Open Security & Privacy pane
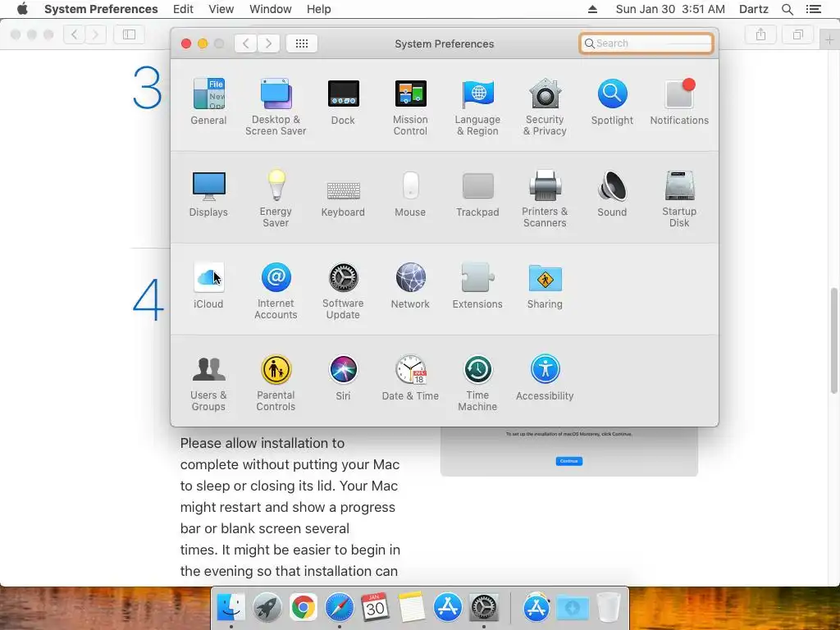 545,107
